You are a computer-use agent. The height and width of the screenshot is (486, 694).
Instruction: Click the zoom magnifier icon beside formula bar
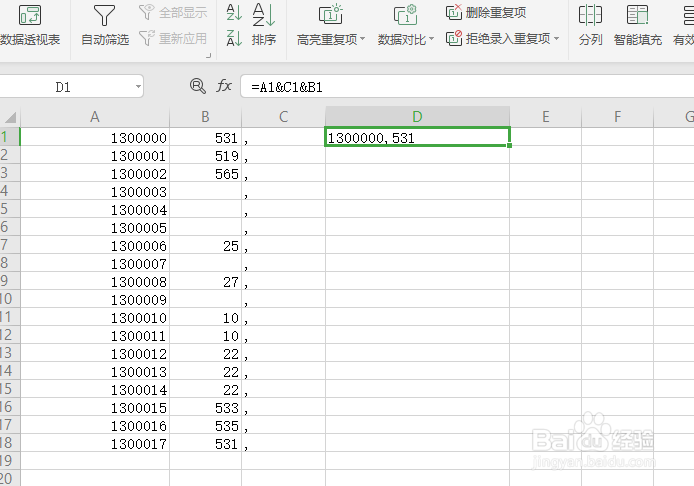point(197,86)
